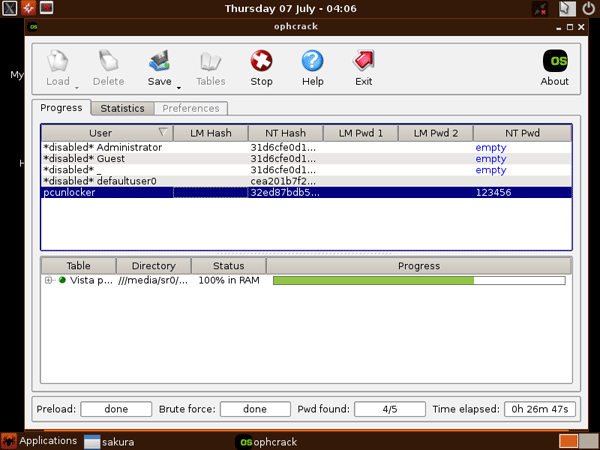Click the NT Pwd column header
Image resolution: width=600 pixels, height=450 pixels.
click(522, 133)
